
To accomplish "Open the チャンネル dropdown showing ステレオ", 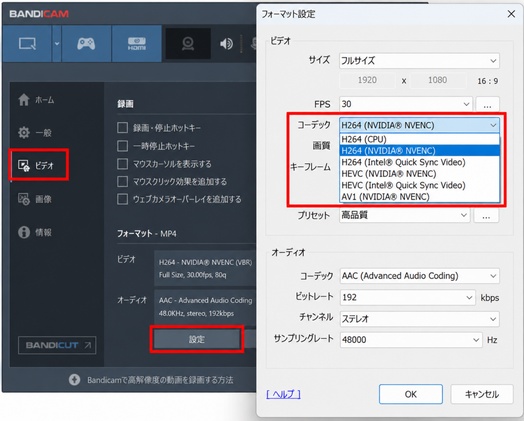I will [x=419, y=319].
